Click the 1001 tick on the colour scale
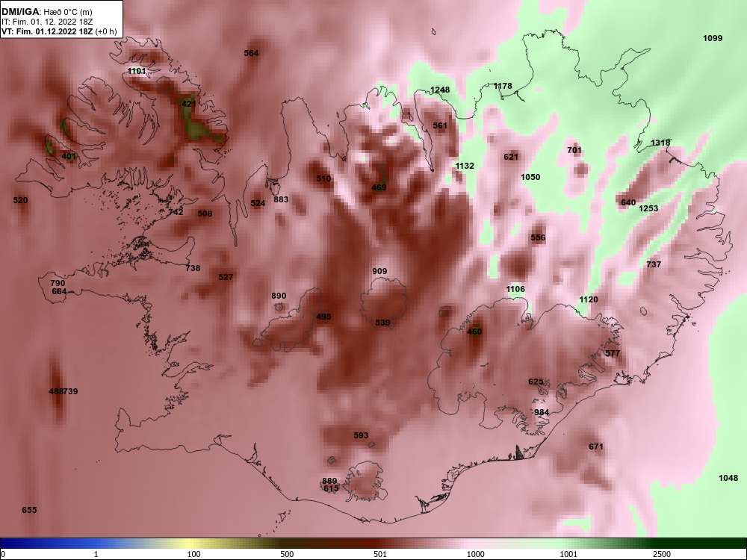Screen dimensions: 747x560 [568, 554]
